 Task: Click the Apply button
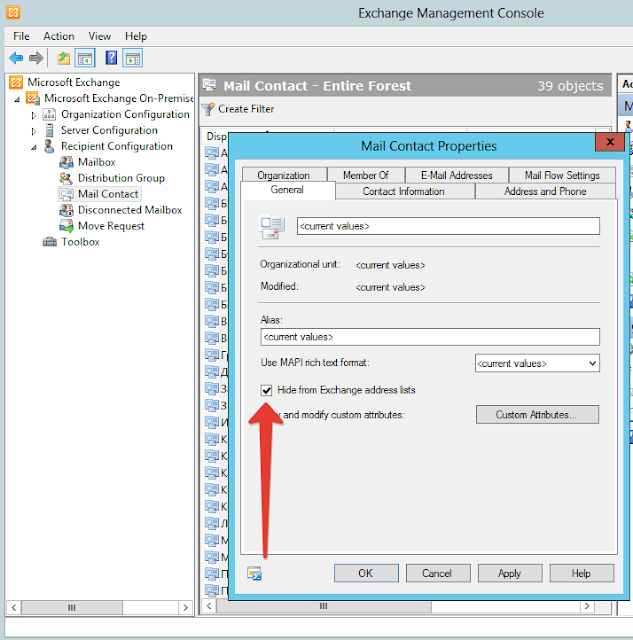point(510,573)
